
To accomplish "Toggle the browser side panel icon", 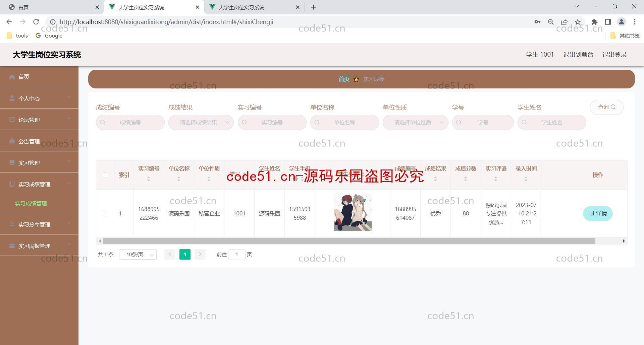I will click(x=608, y=22).
